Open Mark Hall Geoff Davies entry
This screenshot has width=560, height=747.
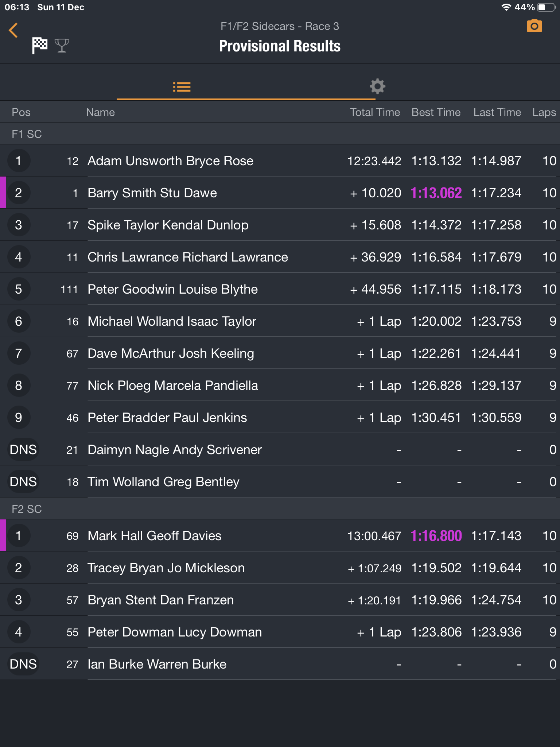155,536
